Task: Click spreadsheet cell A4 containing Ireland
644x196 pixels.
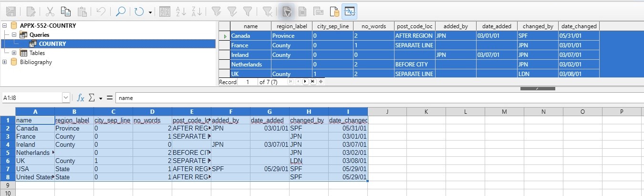Action: tap(35, 144)
